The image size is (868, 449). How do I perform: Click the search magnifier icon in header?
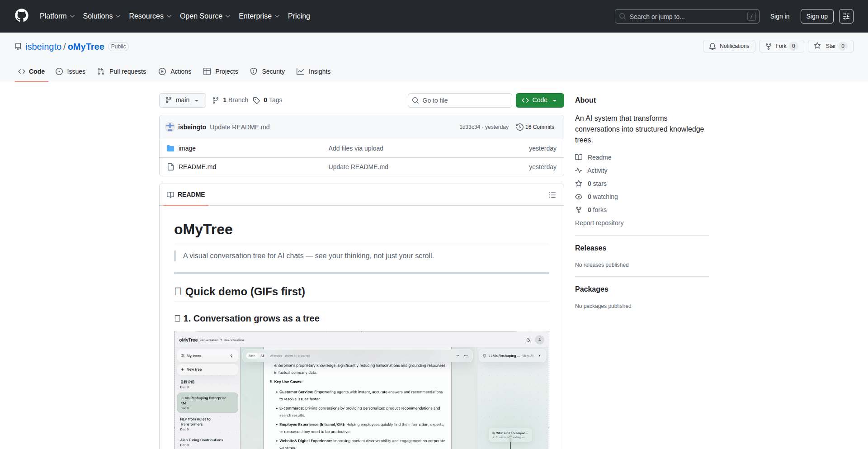[623, 16]
